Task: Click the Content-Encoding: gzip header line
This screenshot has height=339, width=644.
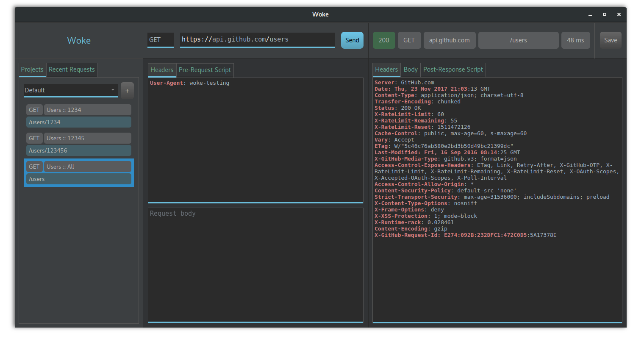Action: click(411, 229)
